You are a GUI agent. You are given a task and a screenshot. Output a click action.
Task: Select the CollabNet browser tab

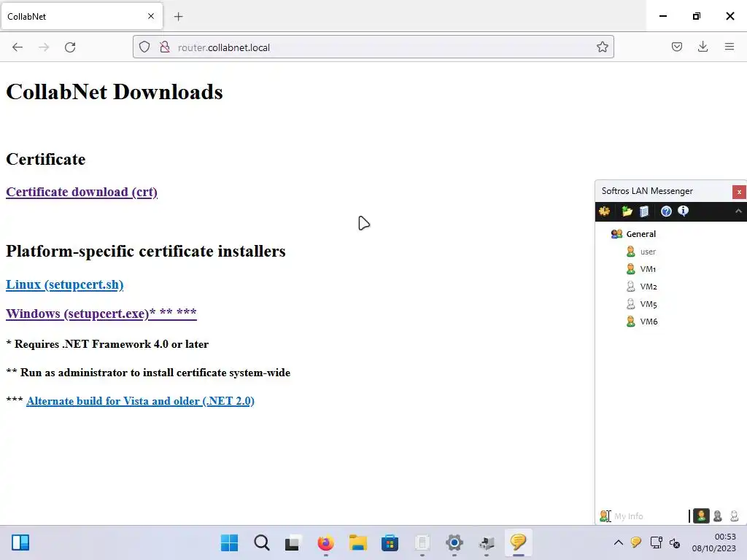click(82, 16)
